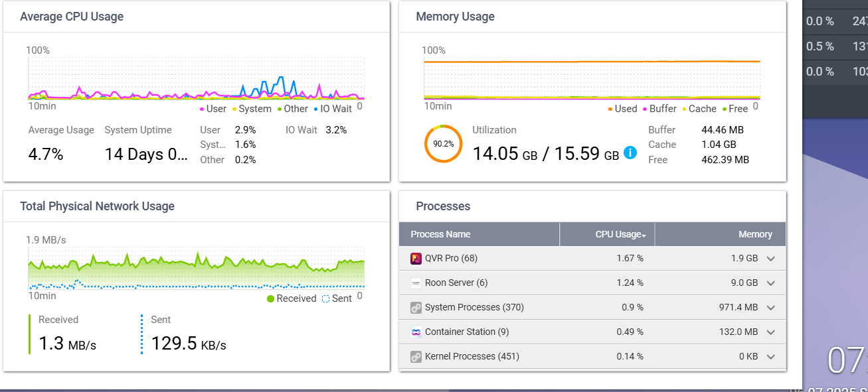Image resolution: width=868 pixels, height=392 pixels.
Task: Toggle the System series in CPU legend
Action: pos(251,109)
